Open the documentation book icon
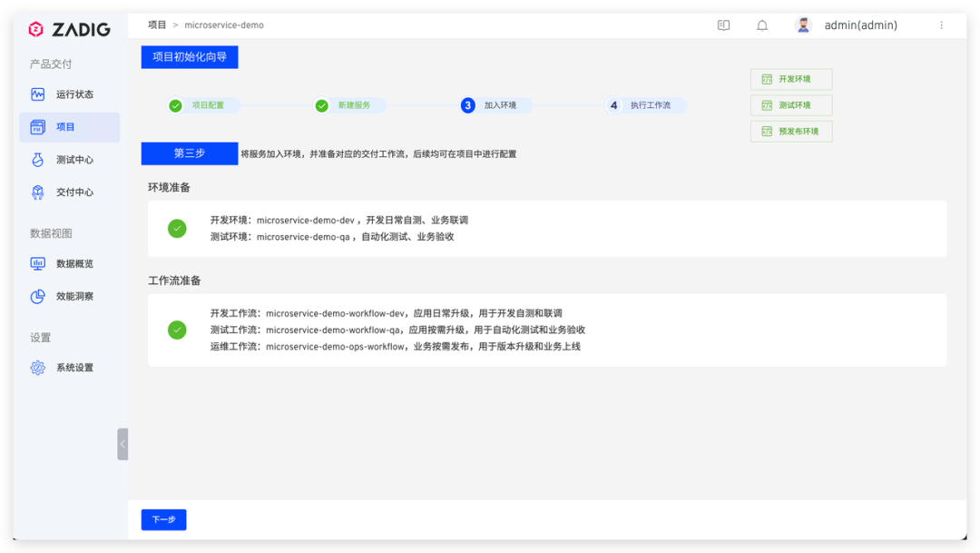Screen dimensions: 980x553 [723, 25]
